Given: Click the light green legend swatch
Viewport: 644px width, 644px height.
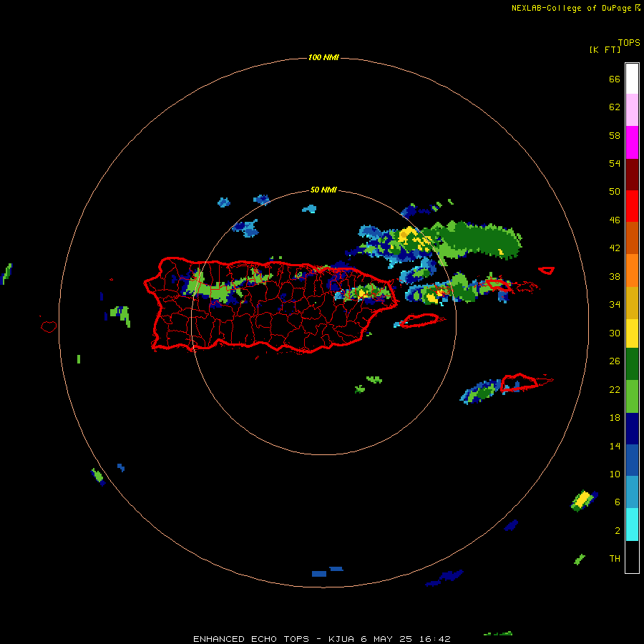Looking at the screenshot, I should tap(632, 396).
